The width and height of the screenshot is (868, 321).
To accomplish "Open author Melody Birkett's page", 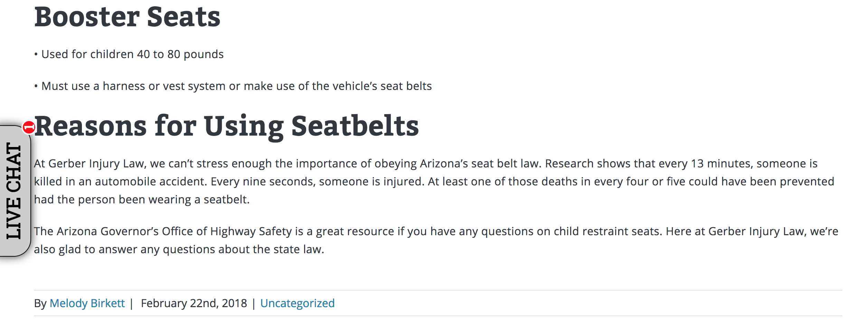I will click(87, 303).
